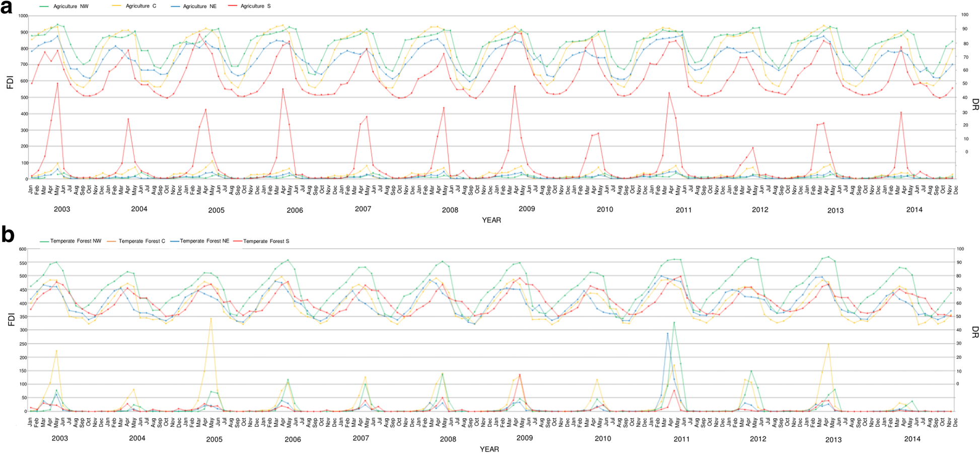Pick year 2003 under panel b
This screenshot has height=453, width=980.
coord(60,438)
